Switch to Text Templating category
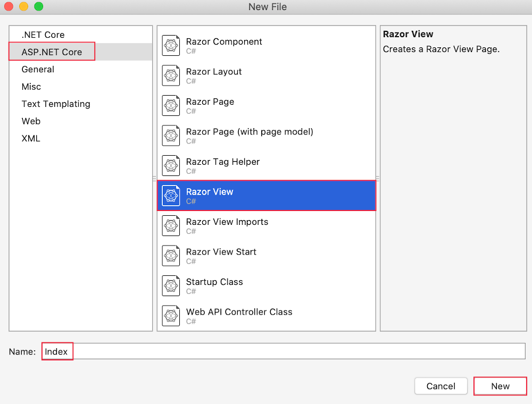Screen dimensions: 532x404 tap(56, 104)
